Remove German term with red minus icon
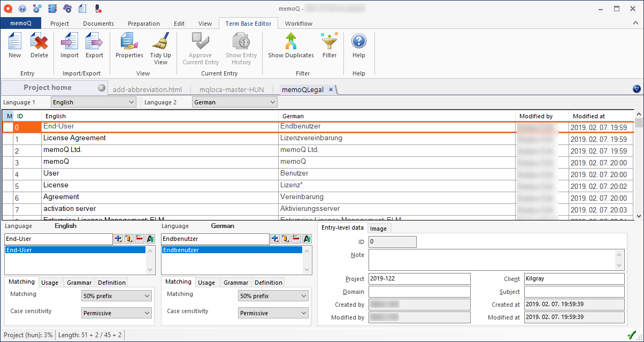This screenshot has width=644, height=342. click(296, 239)
